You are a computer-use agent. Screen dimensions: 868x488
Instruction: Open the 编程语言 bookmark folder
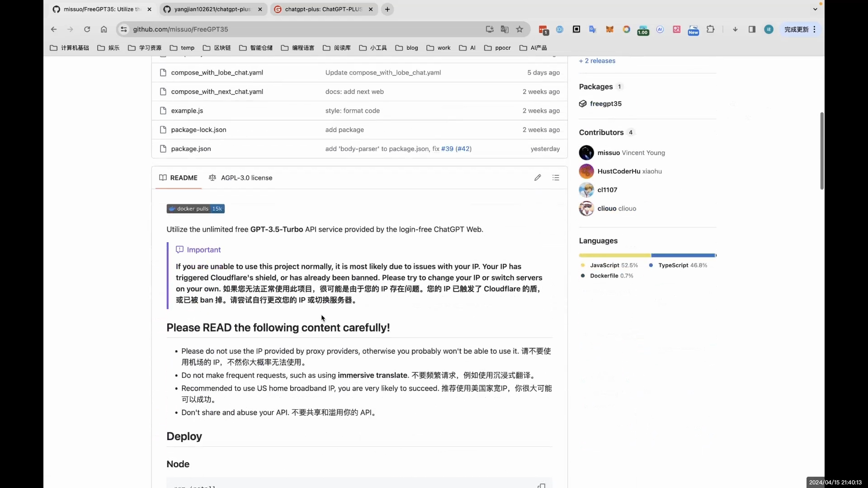pos(297,47)
